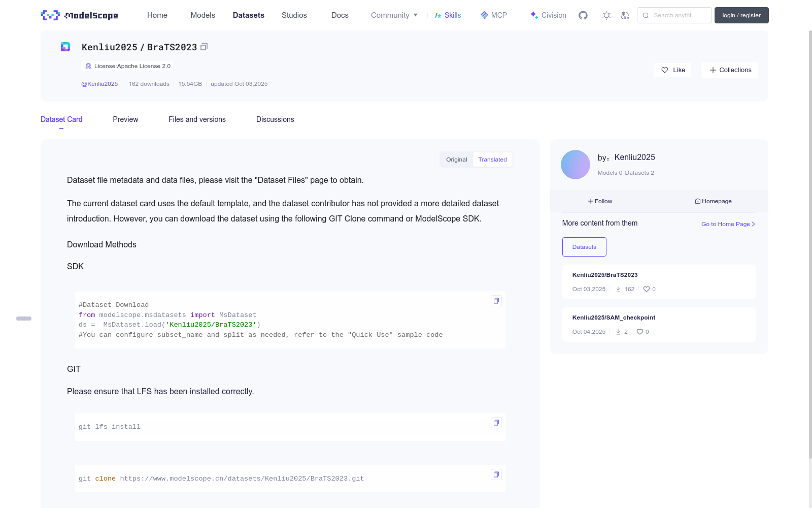Click the Homepage house icon
Viewport: 812px width, 508px height.
698,201
